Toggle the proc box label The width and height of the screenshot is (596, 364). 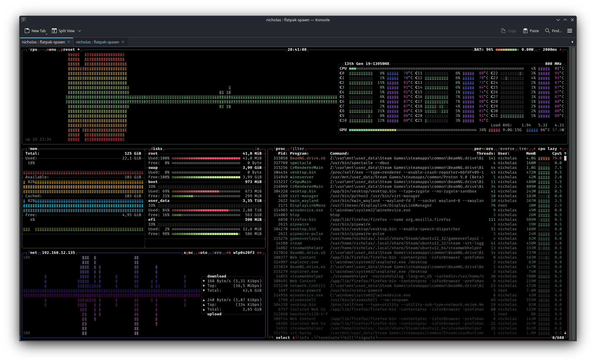click(x=280, y=149)
